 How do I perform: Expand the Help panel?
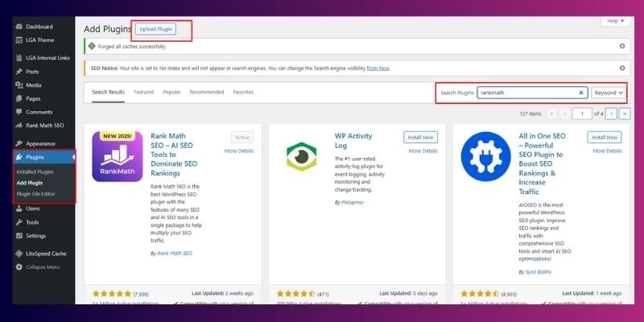(x=615, y=21)
